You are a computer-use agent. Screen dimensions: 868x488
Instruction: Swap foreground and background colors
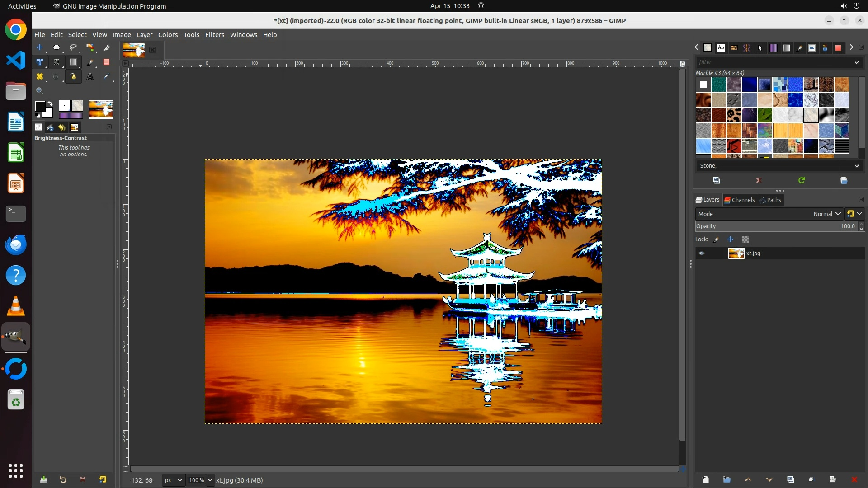(x=50, y=103)
